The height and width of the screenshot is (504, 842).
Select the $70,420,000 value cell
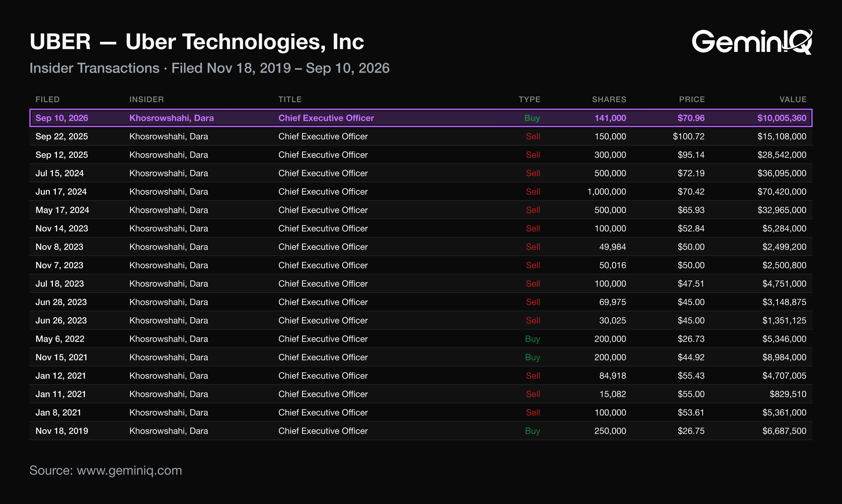[x=782, y=192]
